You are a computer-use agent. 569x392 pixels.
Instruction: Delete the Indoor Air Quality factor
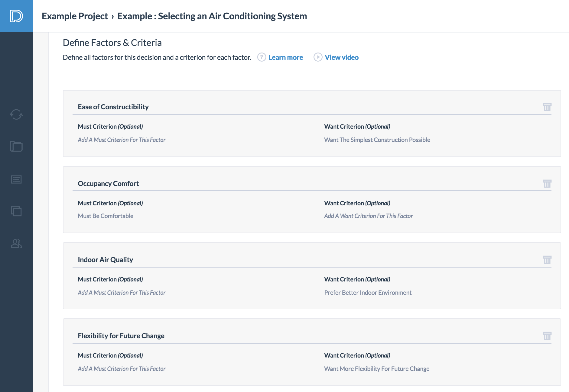click(547, 260)
